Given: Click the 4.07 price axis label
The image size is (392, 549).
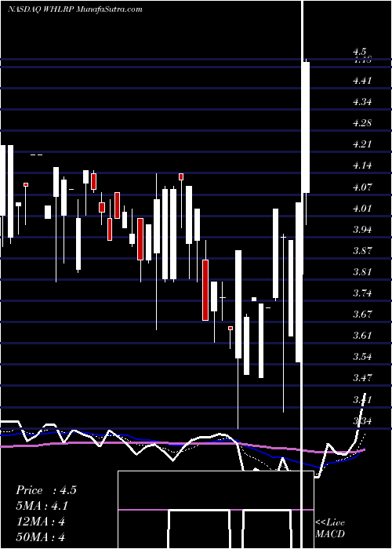Looking at the screenshot, I should pyautogui.click(x=362, y=187).
